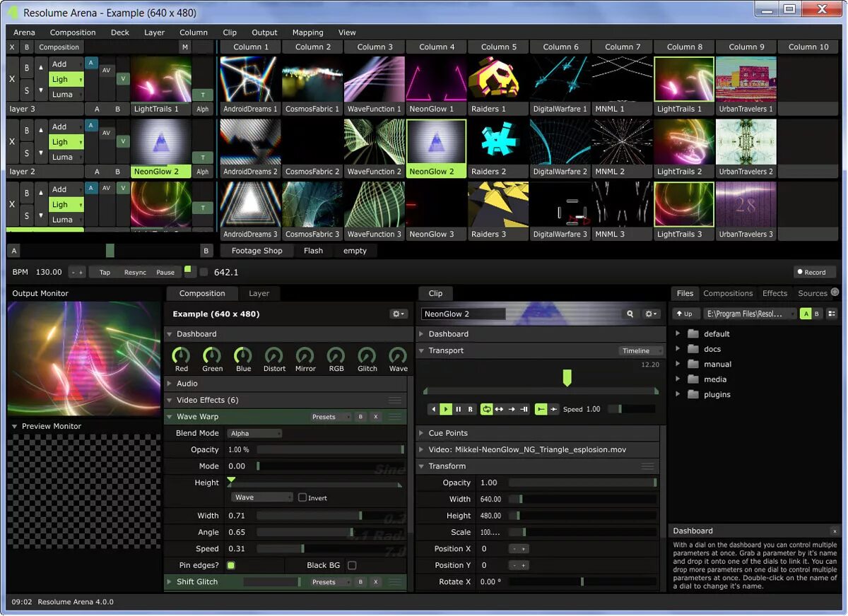
Task: Click the Tap tempo button
Action: pyautogui.click(x=105, y=272)
